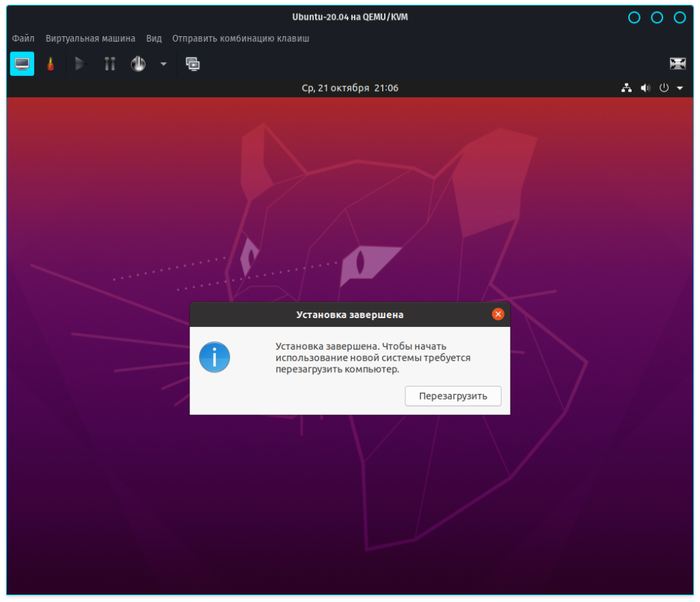Open the Вид menu
Image resolution: width=700 pixels, height=602 pixels.
point(154,38)
